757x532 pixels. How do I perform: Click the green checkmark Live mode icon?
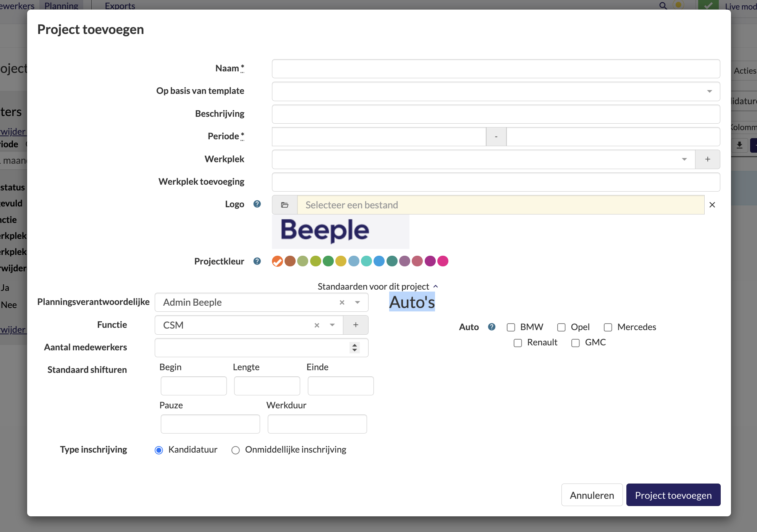708,5
